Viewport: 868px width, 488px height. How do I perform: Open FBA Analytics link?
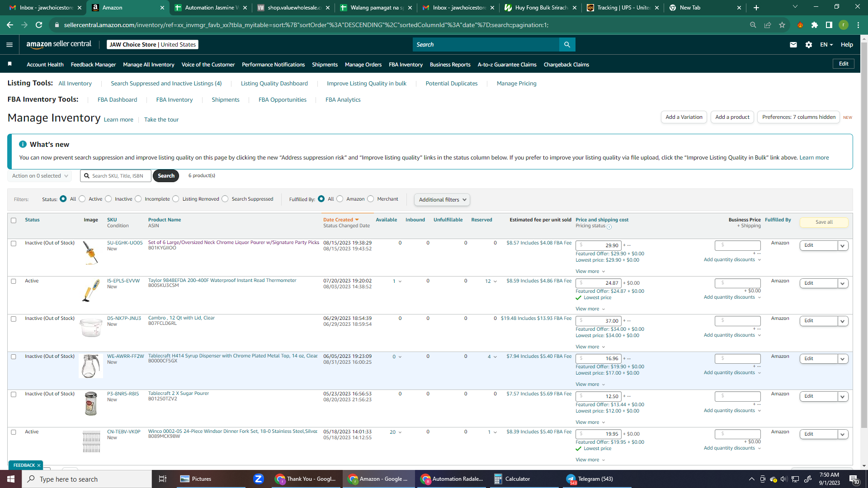click(x=343, y=100)
